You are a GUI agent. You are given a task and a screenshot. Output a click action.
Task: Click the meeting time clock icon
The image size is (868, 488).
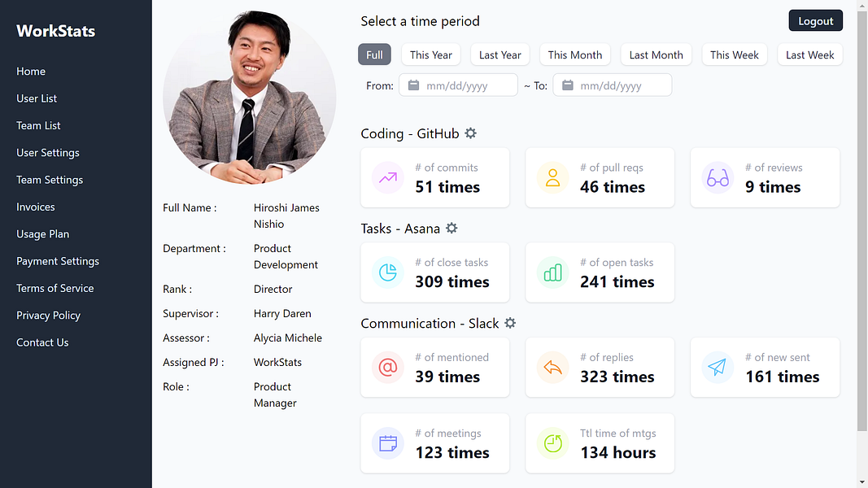point(552,443)
